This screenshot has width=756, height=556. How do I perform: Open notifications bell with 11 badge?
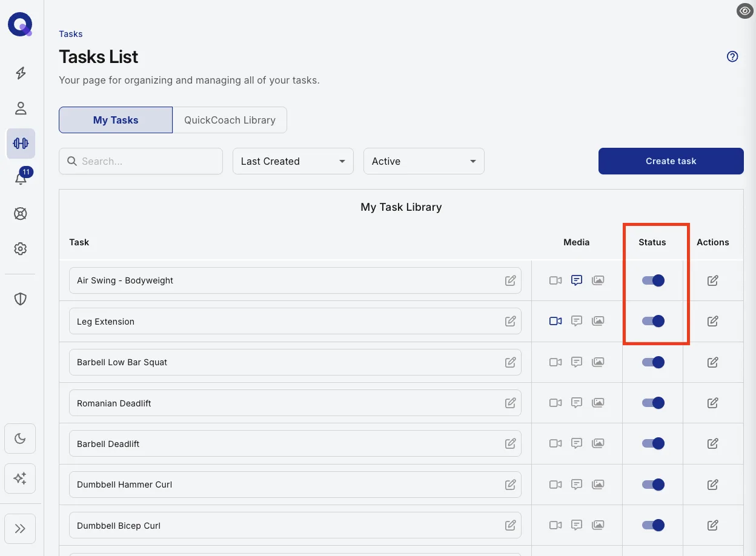[x=22, y=177]
